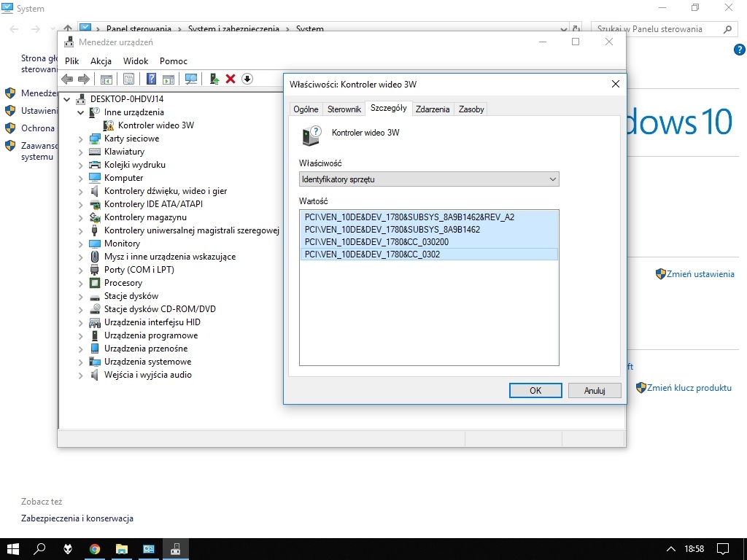Viewport: 747px width, 560px height.
Task: Click the Klawiatury keyboard icon
Action: [x=95, y=152]
